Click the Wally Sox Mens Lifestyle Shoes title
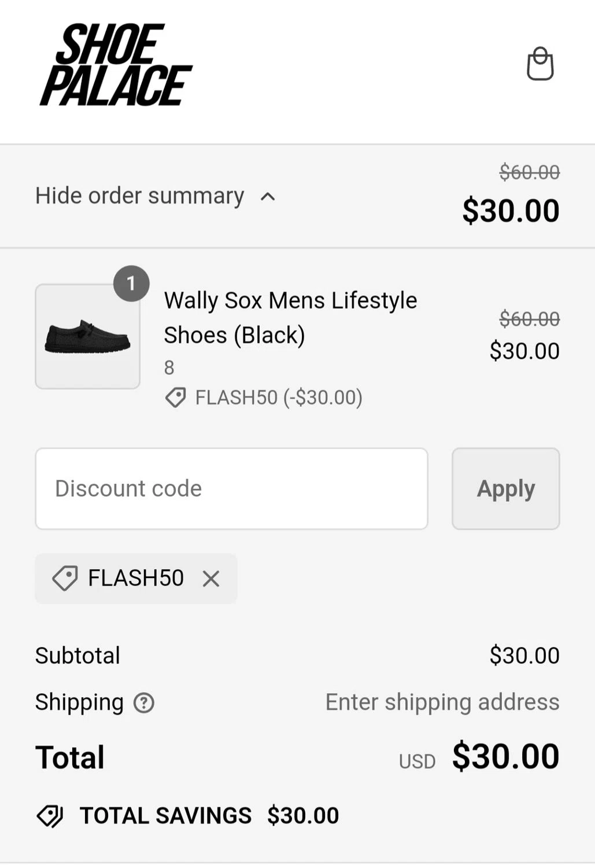 [290, 318]
